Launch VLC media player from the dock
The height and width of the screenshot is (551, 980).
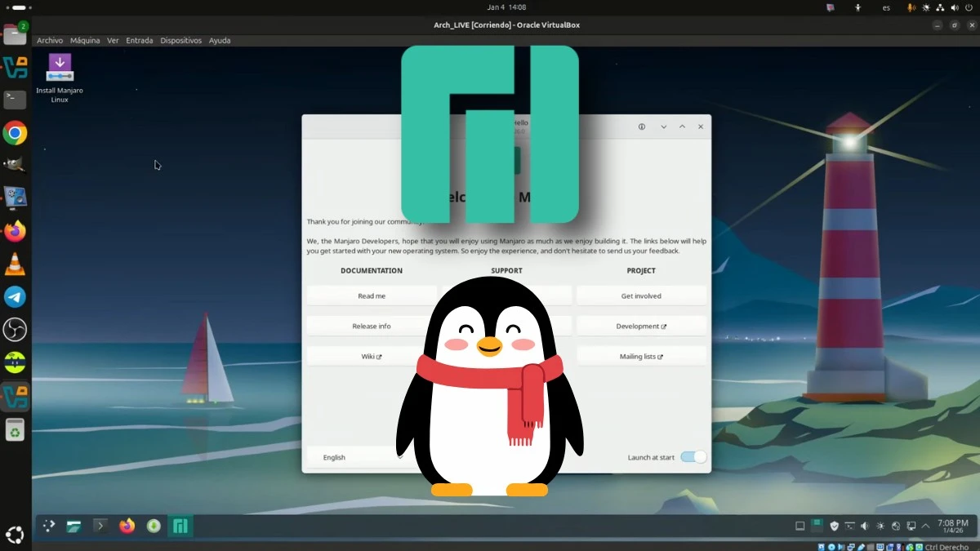pyautogui.click(x=15, y=264)
